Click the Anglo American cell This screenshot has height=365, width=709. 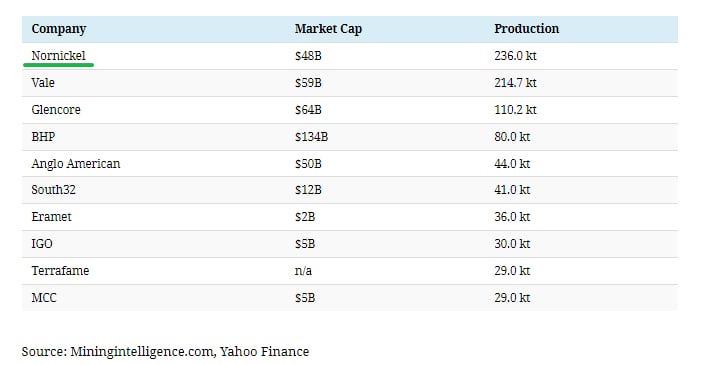(76, 164)
